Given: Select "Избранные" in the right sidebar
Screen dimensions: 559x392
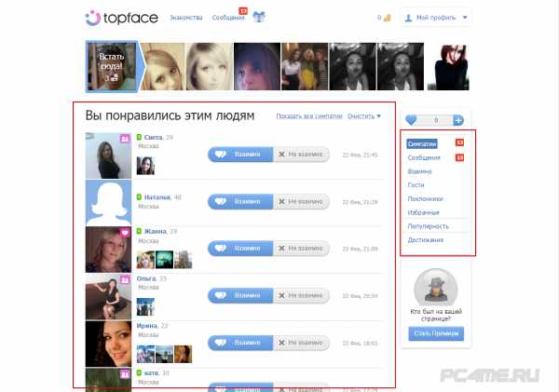Looking at the screenshot, I should click(x=422, y=212).
